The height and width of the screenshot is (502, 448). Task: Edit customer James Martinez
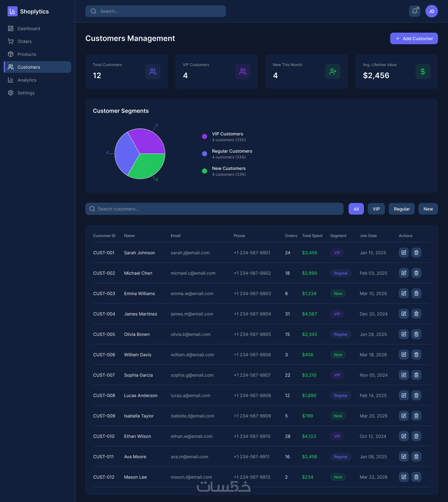pyautogui.click(x=404, y=314)
